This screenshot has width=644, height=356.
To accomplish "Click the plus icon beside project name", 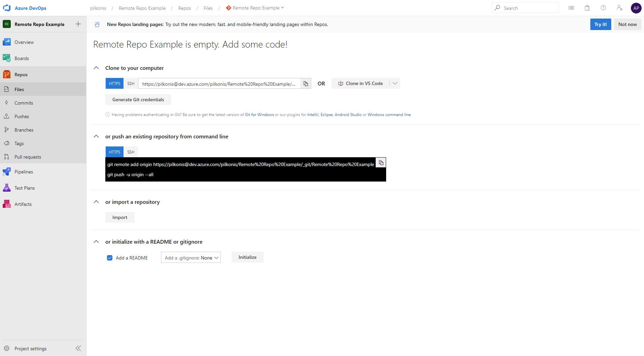I will point(78,24).
